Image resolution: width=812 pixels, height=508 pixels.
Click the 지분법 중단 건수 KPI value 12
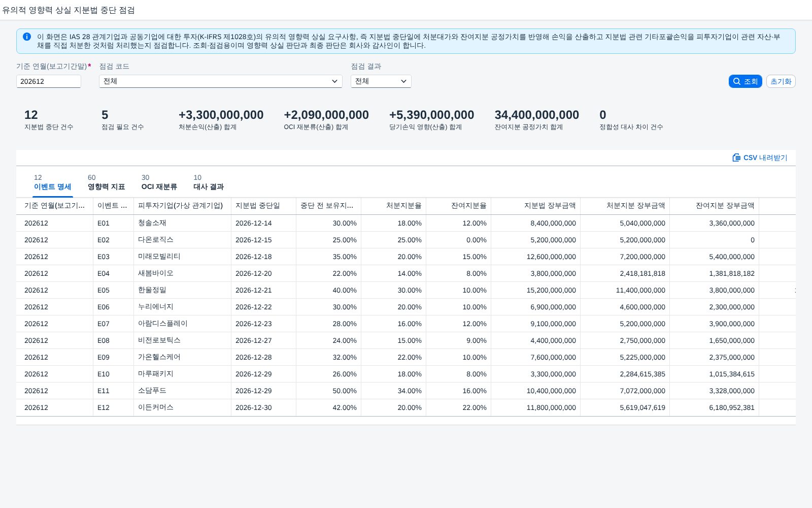coord(31,115)
